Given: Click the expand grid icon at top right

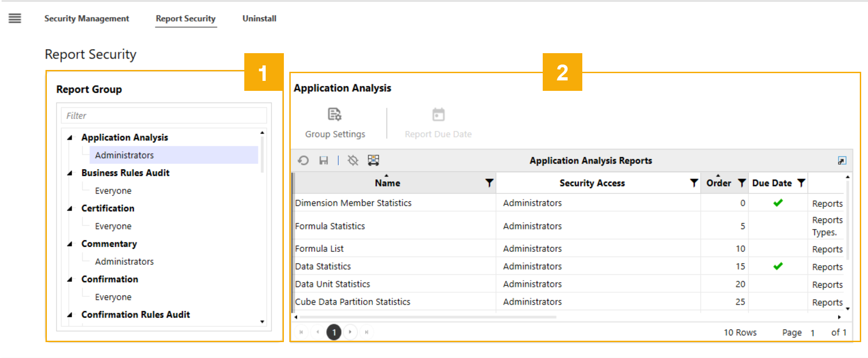Looking at the screenshot, I should click(842, 161).
